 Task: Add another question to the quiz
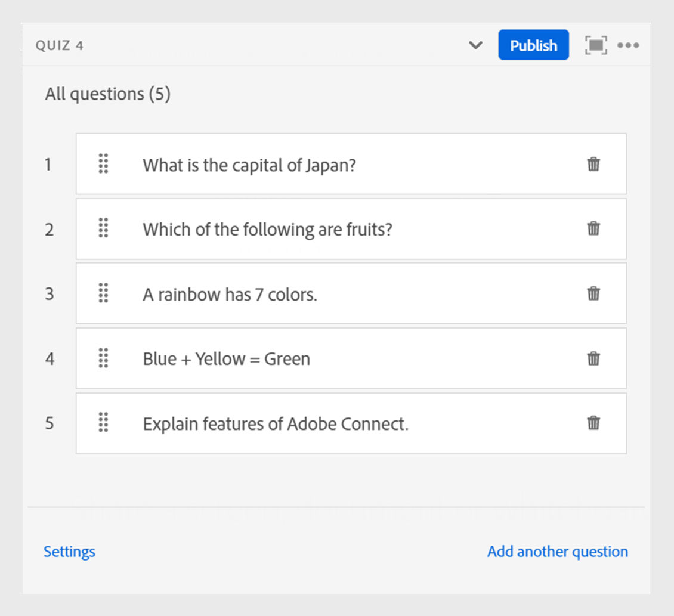[557, 552]
